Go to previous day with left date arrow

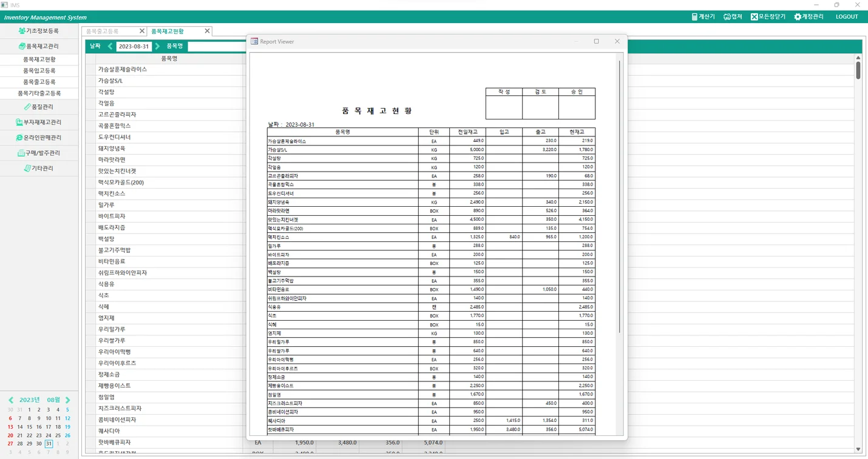(x=110, y=46)
